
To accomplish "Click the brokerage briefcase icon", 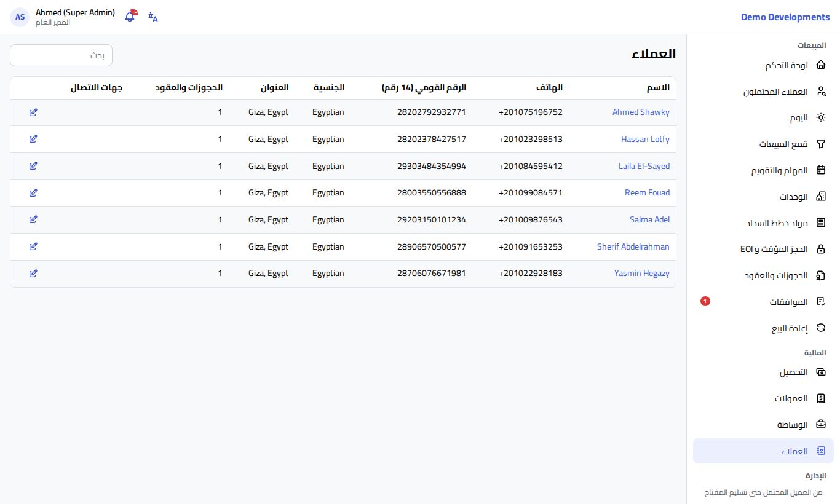I will (820, 425).
